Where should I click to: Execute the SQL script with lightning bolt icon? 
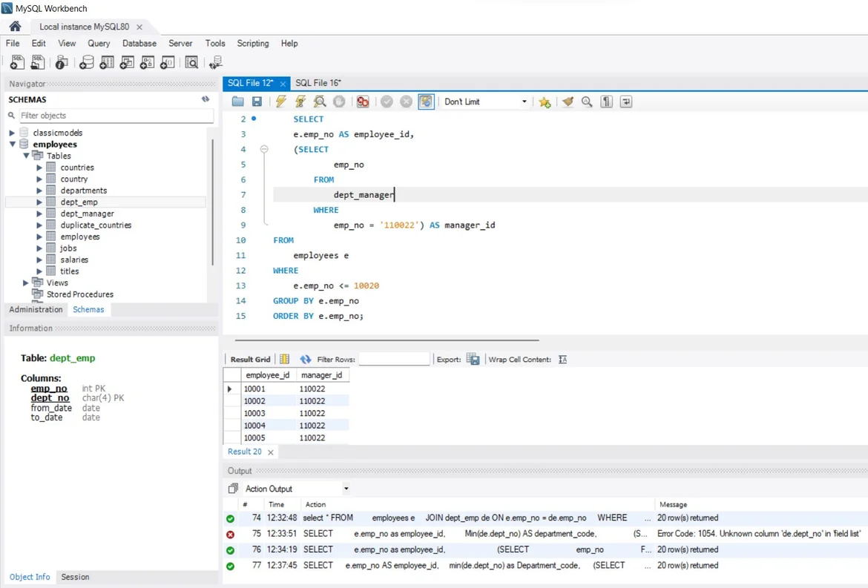point(281,102)
